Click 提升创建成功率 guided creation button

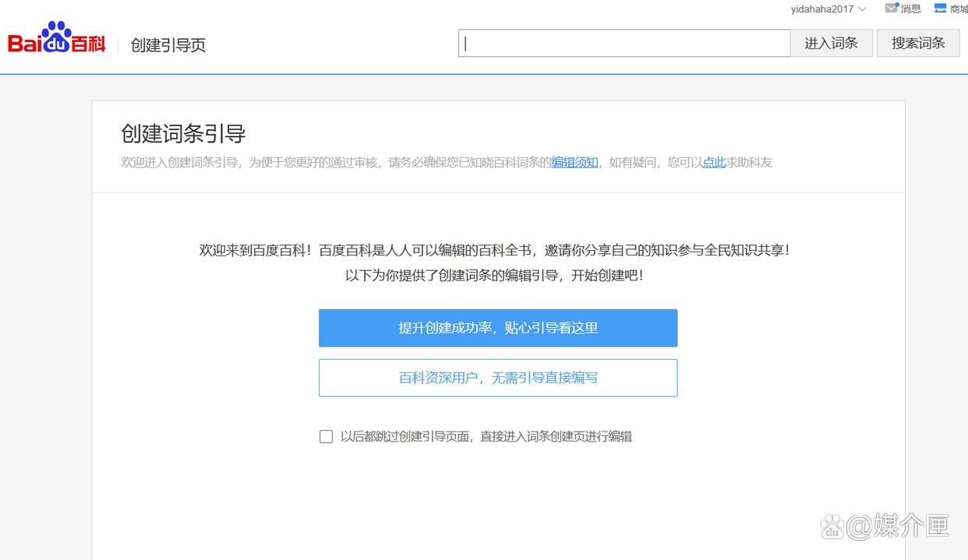click(x=498, y=328)
